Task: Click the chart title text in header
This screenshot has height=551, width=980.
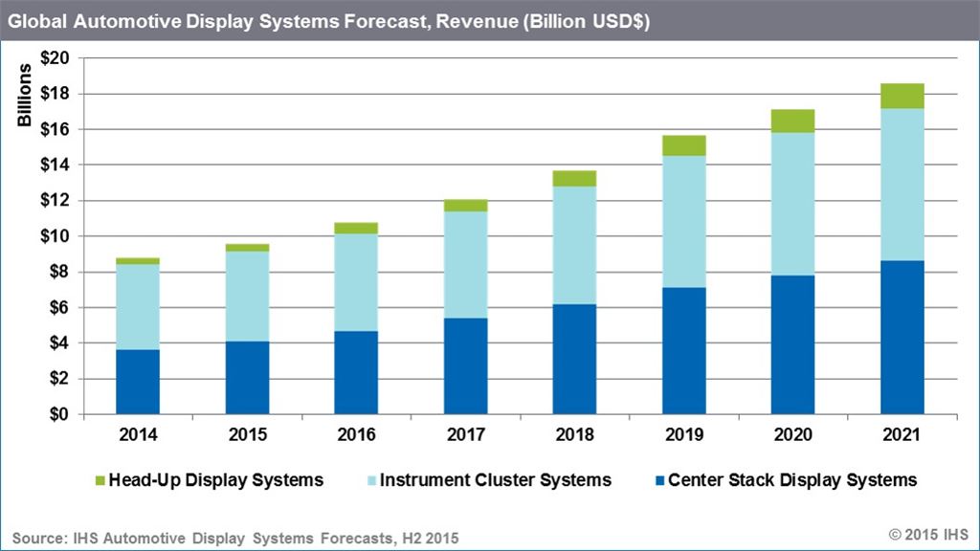Action: pos(328,21)
